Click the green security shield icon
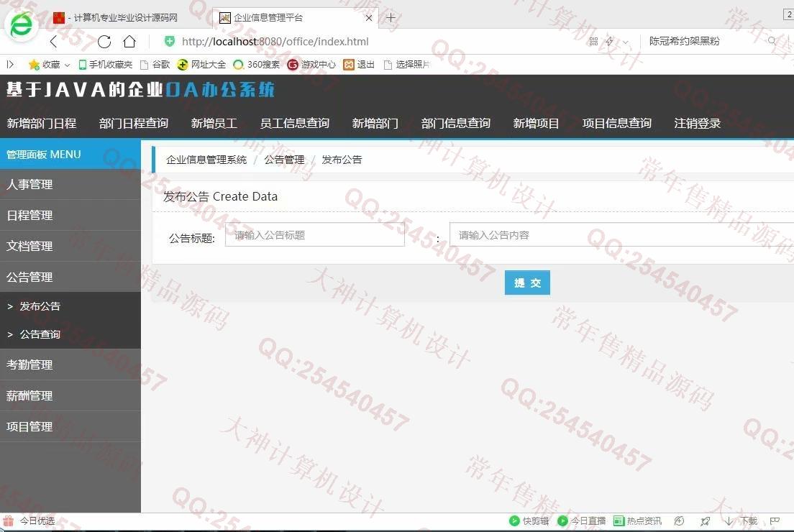 170,42
